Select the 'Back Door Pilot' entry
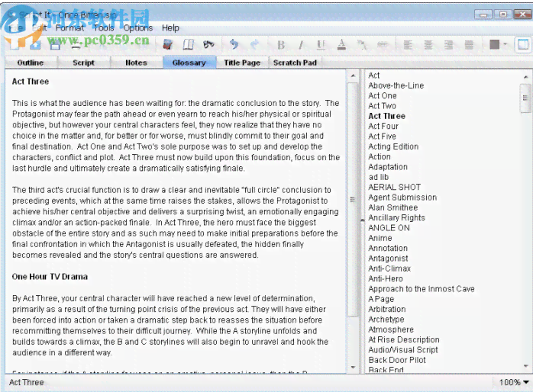Image resolution: width=533 pixels, height=392 pixels. (397, 360)
